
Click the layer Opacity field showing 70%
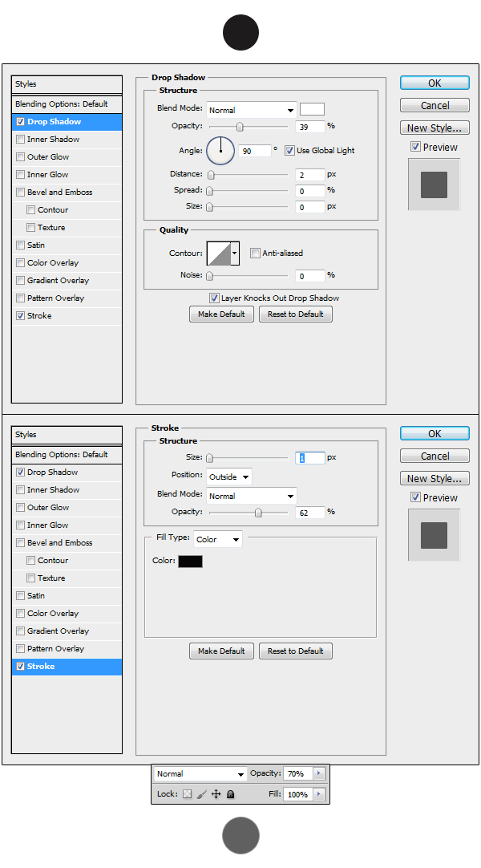(298, 774)
